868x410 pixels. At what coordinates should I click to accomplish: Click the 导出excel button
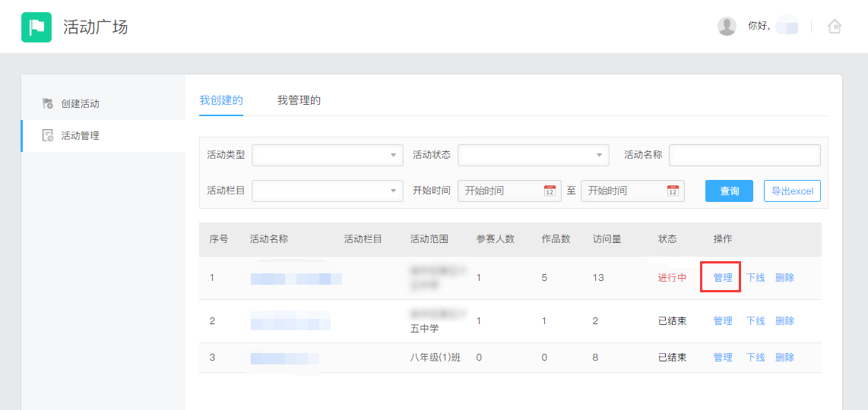pyautogui.click(x=792, y=191)
